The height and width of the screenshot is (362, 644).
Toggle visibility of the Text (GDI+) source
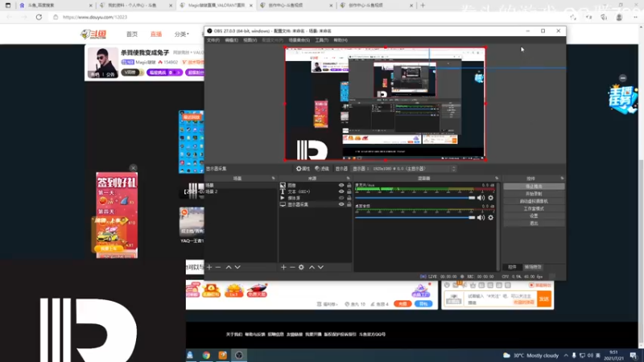[341, 191]
